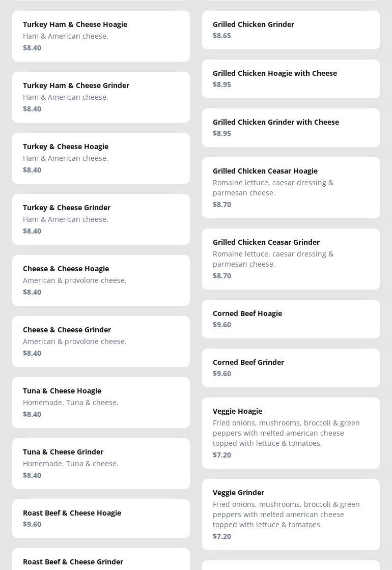Pick the Grilled Chicken Ceasar Grinder
This screenshot has height=570, width=392.
pos(291,259)
